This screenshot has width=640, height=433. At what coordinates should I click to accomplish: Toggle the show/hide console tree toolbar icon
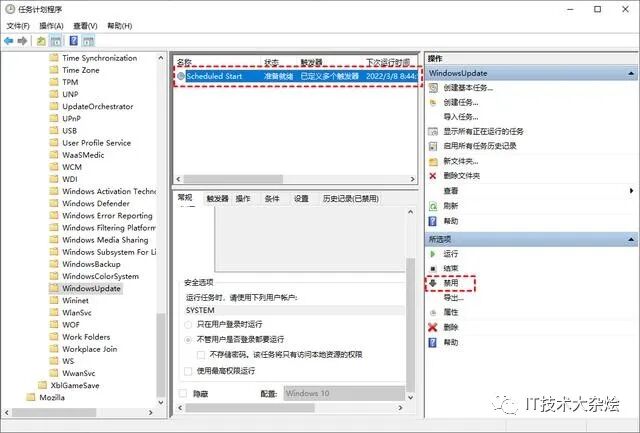point(56,41)
